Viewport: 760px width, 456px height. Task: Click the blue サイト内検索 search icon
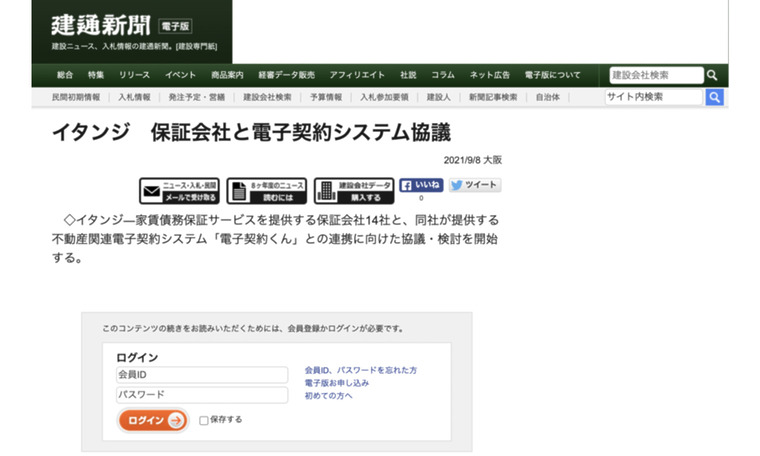click(x=714, y=97)
